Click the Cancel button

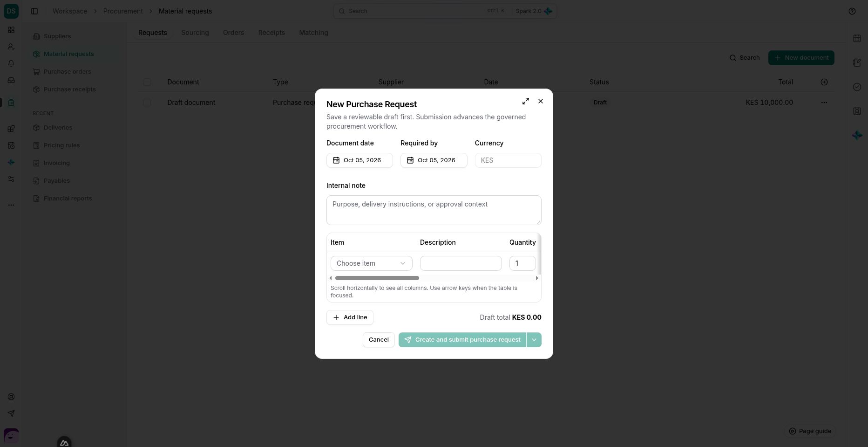pyautogui.click(x=379, y=340)
